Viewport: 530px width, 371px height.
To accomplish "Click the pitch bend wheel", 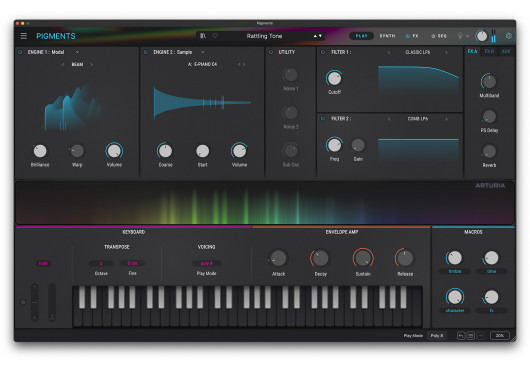I will click(34, 302).
